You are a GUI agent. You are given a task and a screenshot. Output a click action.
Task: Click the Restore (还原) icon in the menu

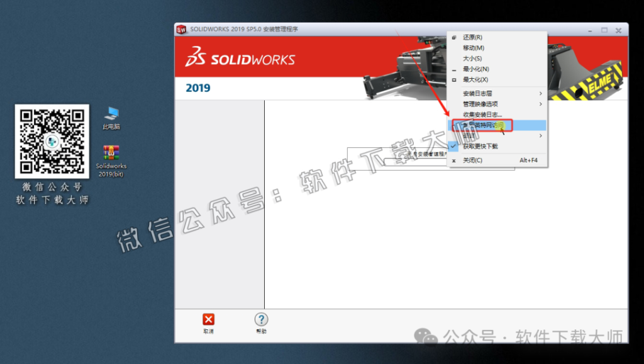[453, 37]
